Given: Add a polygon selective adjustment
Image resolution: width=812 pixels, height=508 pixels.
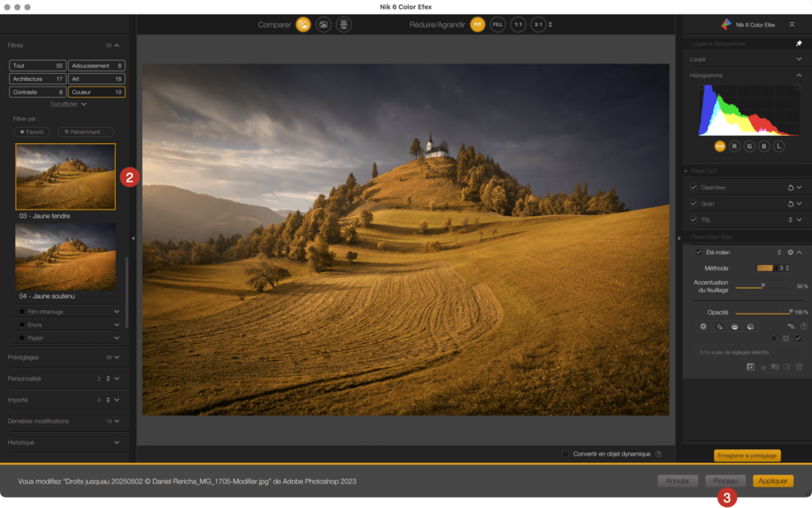Looking at the screenshot, I should (x=735, y=326).
